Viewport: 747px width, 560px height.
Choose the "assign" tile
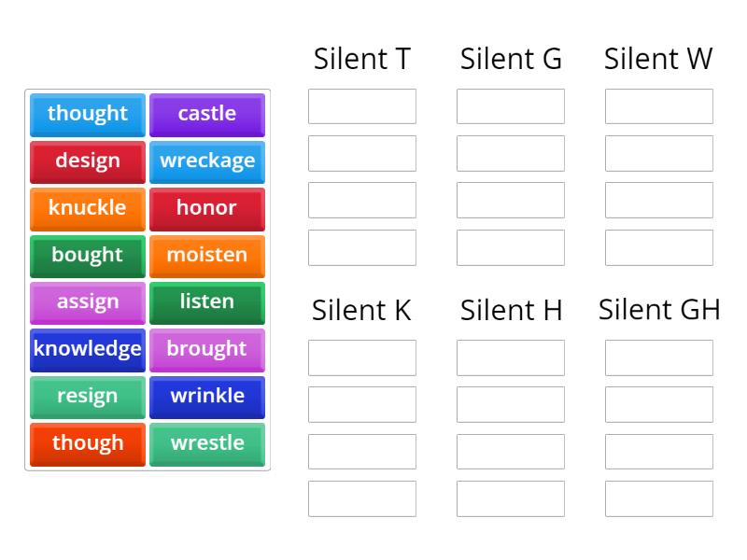[x=87, y=302]
